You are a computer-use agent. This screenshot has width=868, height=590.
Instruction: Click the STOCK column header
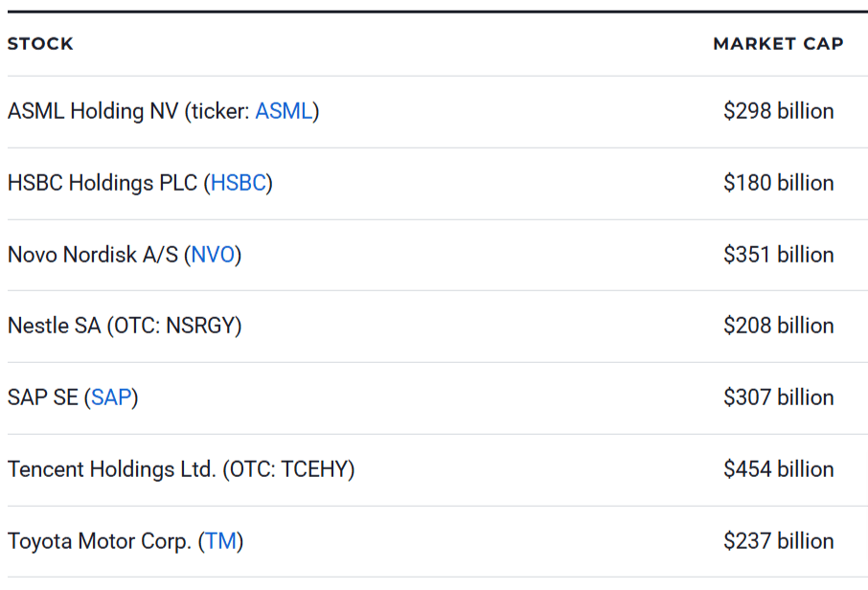[40, 44]
